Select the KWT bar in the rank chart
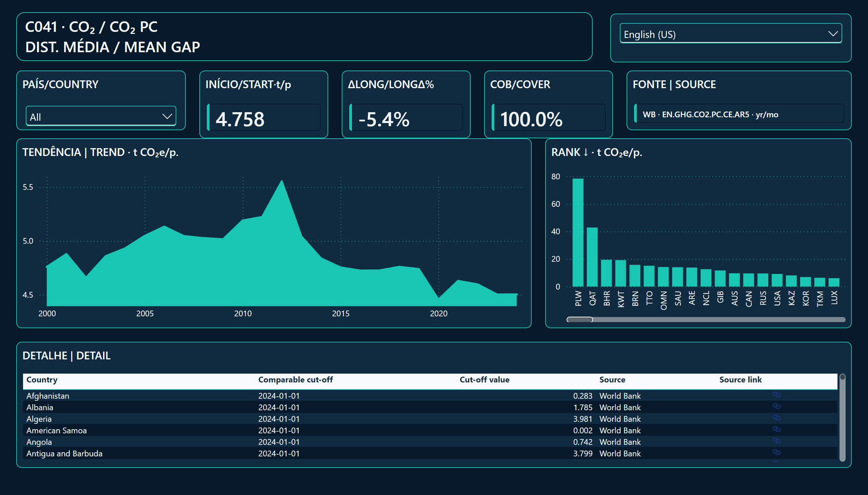Viewport: 868px width, 495px height. (621, 273)
